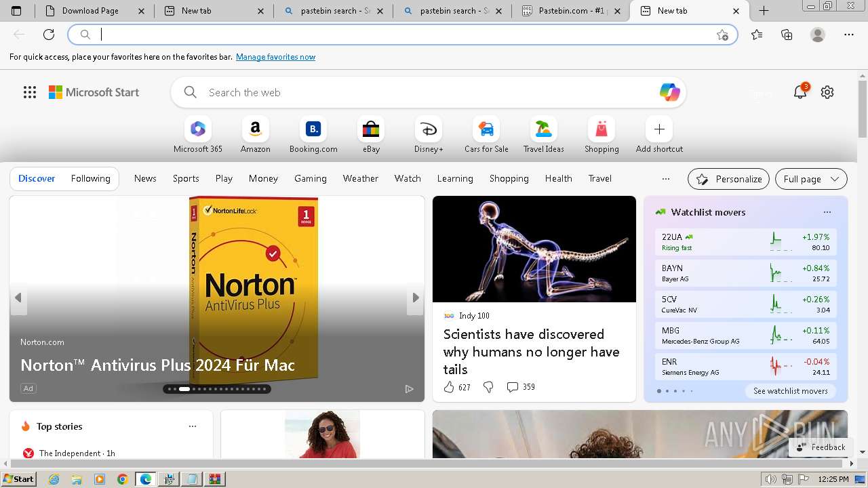Screen dimensions: 868x488
Task: Open Top stories options menu
Action: coord(193,426)
